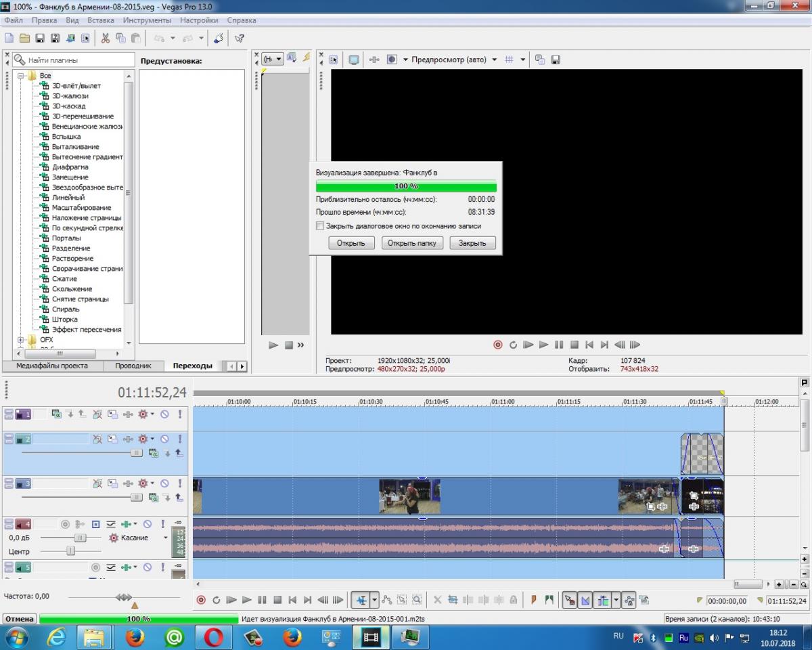
Task: Click 'Закрыть' in the render dialog
Action: pyautogui.click(x=472, y=243)
